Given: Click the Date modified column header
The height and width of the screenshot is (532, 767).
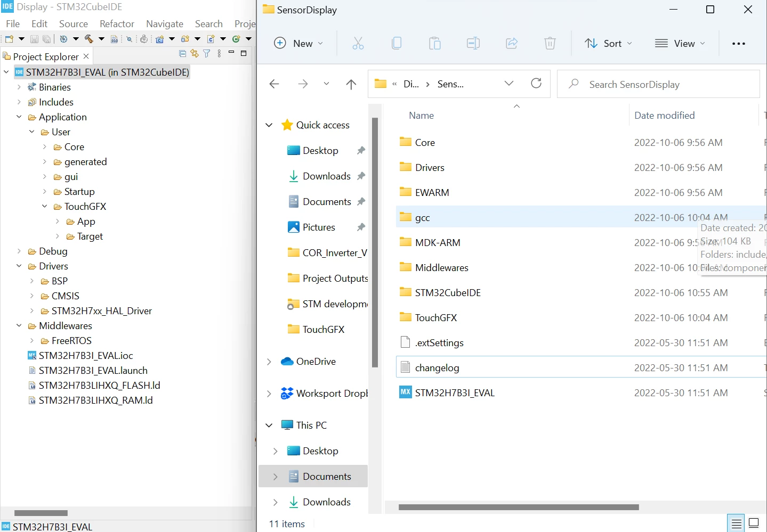Looking at the screenshot, I should [665, 116].
